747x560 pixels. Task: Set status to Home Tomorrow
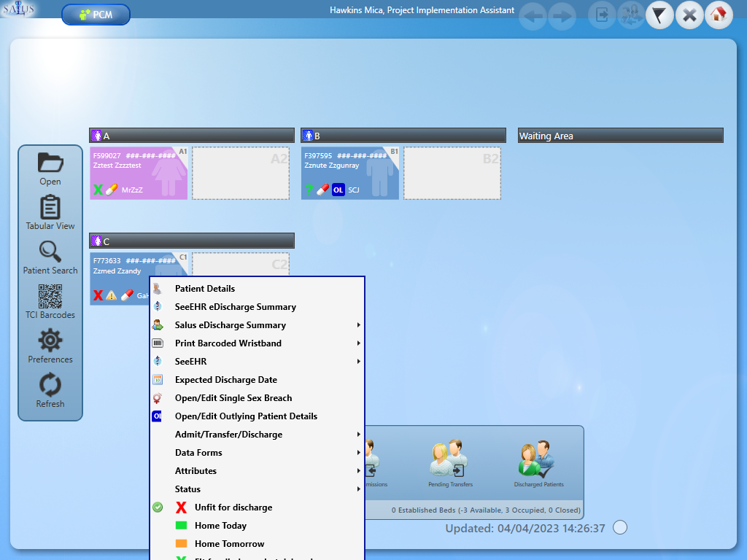pyautogui.click(x=258, y=544)
